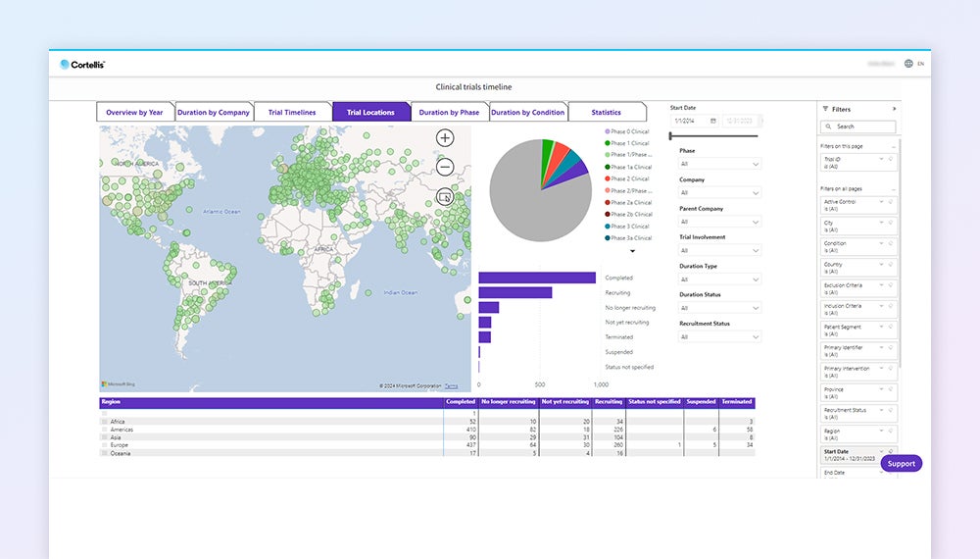
Task: Zoom out on the trial locations map
Action: (x=445, y=168)
